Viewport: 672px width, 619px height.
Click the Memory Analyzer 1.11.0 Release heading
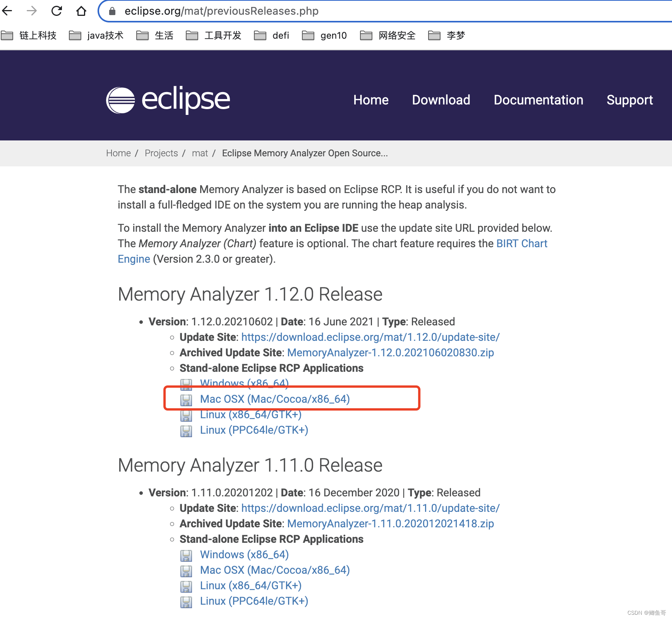pos(250,465)
